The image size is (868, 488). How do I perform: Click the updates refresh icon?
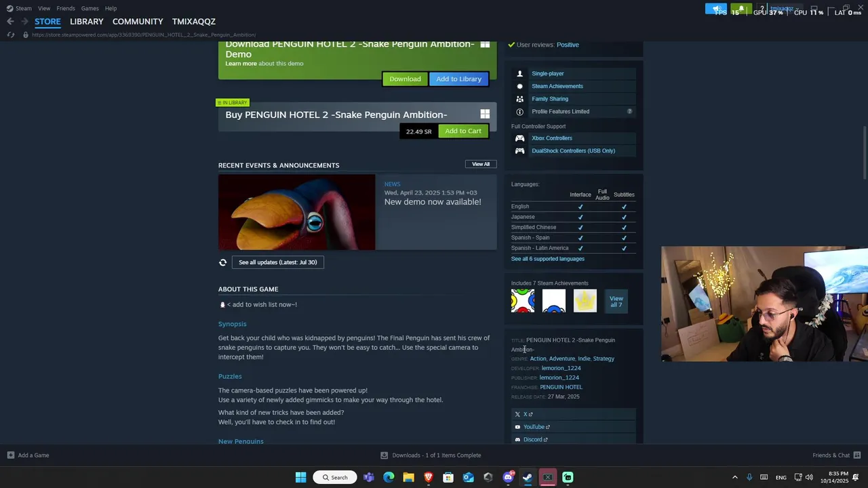222,262
